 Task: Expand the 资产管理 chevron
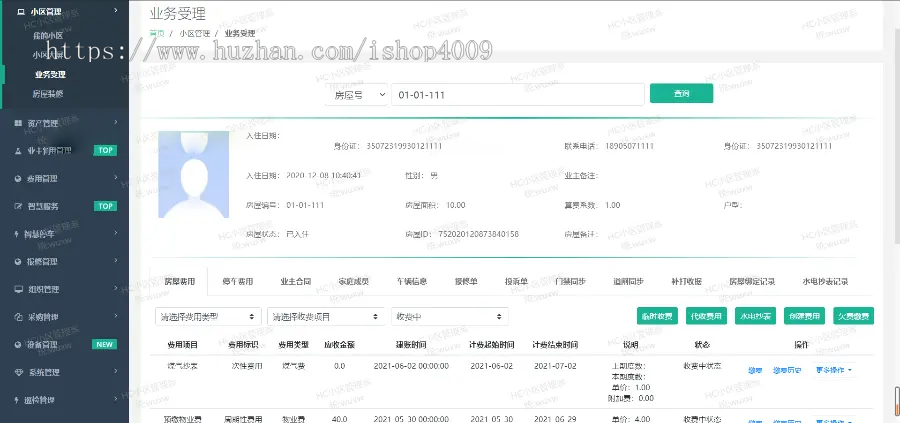(x=116, y=122)
